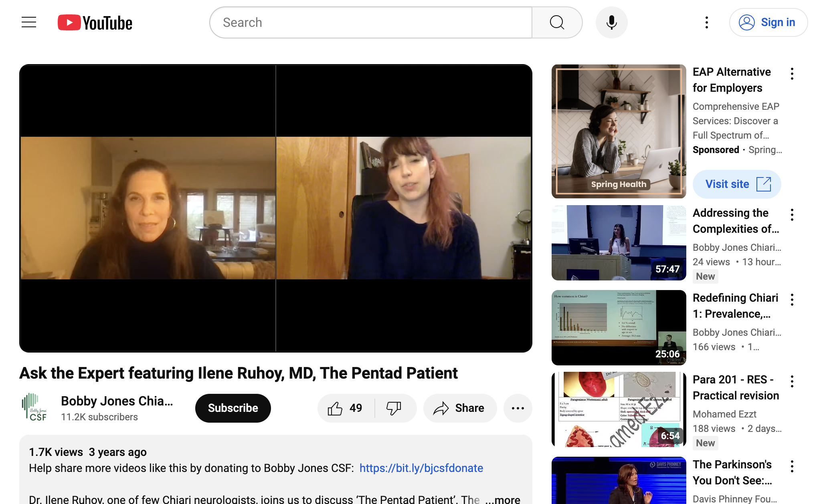The height and width of the screenshot is (504, 821).
Task: Open the settings three-dot menu in header
Action: point(707,22)
